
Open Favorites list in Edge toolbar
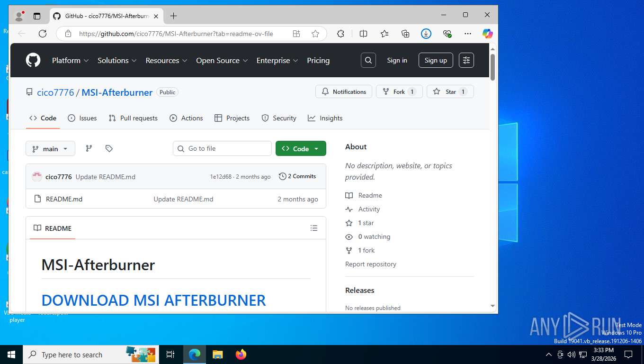385,34
